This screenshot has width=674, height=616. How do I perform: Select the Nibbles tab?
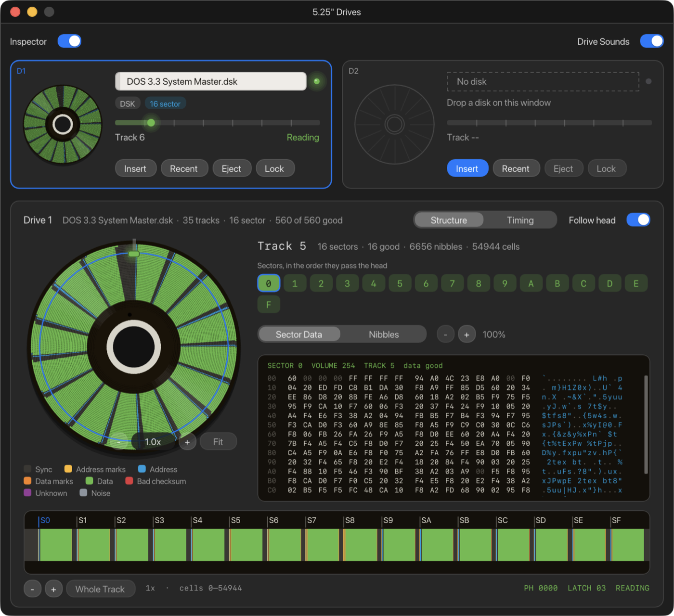pyautogui.click(x=384, y=334)
